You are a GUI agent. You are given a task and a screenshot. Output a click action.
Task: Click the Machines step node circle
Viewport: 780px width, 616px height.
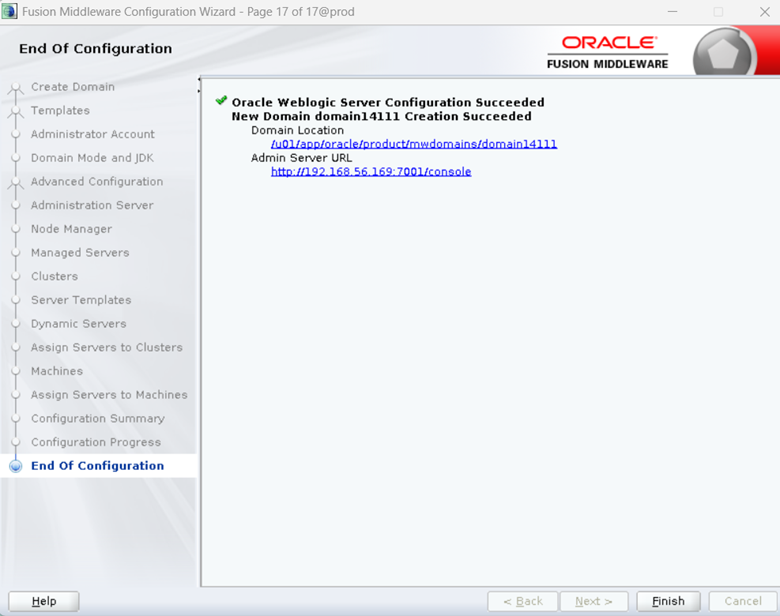(x=16, y=371)
